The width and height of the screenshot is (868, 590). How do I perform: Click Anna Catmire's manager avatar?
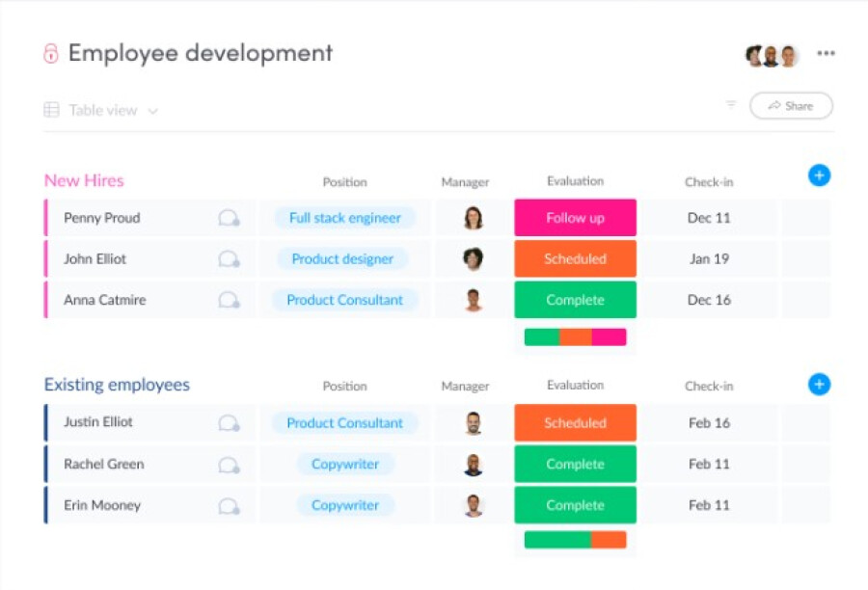tap(474, 300)
